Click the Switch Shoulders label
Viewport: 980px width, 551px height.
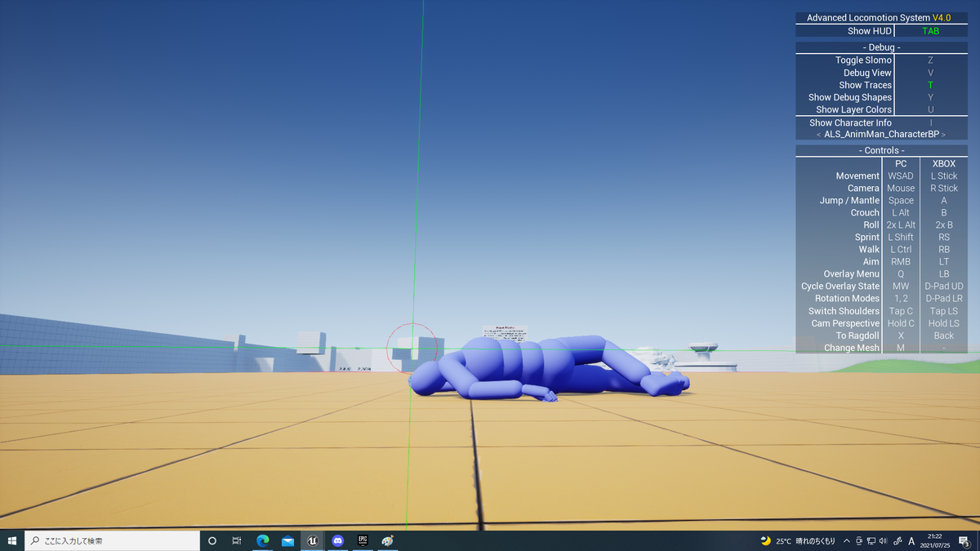click(844, 311)
